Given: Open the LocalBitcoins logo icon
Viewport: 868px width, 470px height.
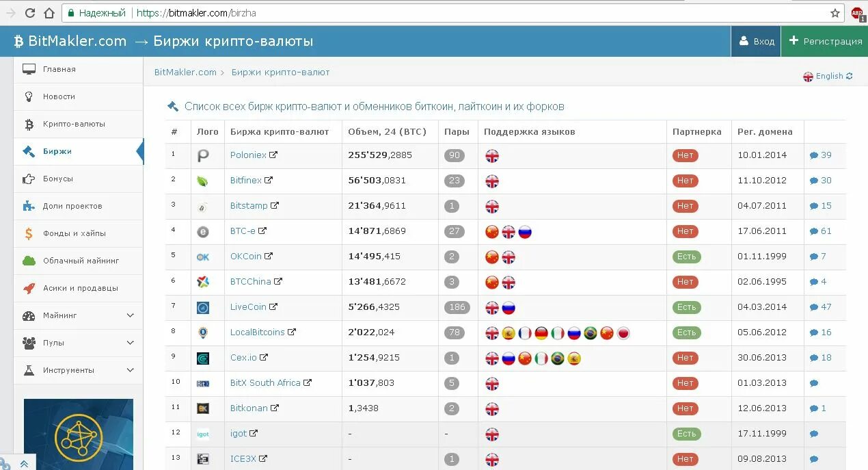Looking at the screenshot, I should coord(203,332).
